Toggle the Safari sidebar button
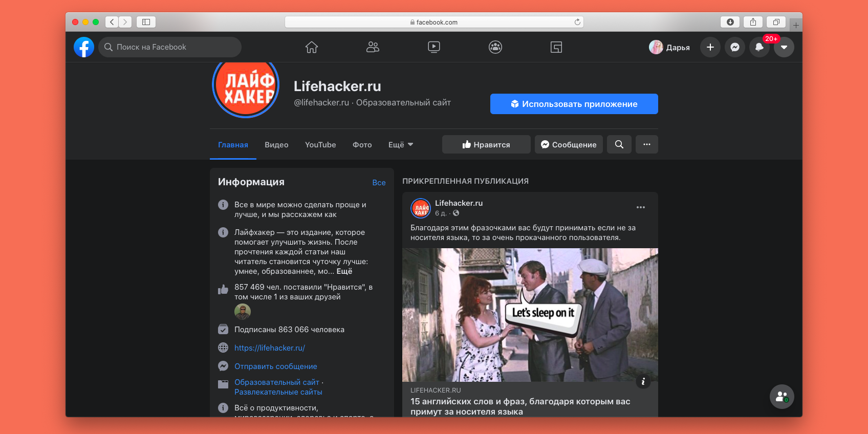The image size is (868, 434). point(146,22)
